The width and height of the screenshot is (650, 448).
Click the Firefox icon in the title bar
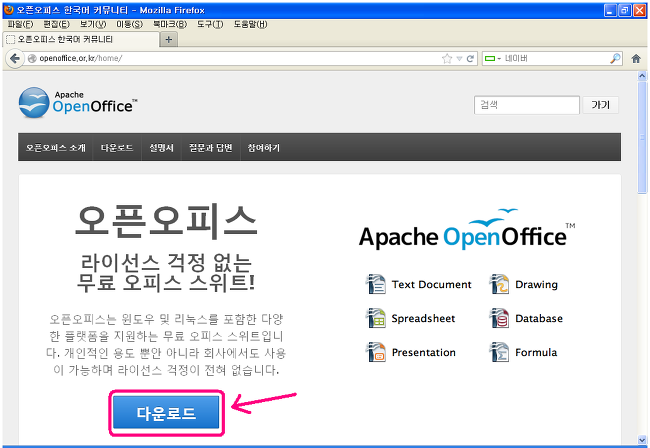(9, 10)
